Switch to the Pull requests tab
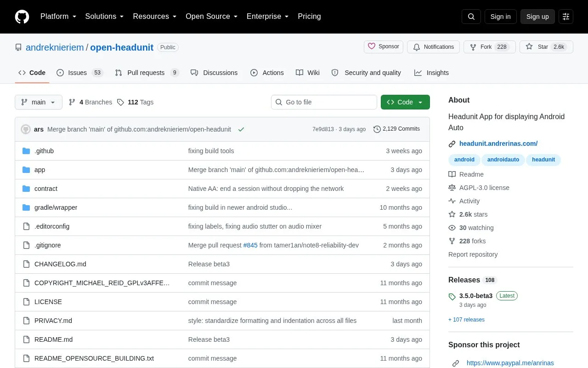This screenshot has width=588, height=368. coord(147,73)
